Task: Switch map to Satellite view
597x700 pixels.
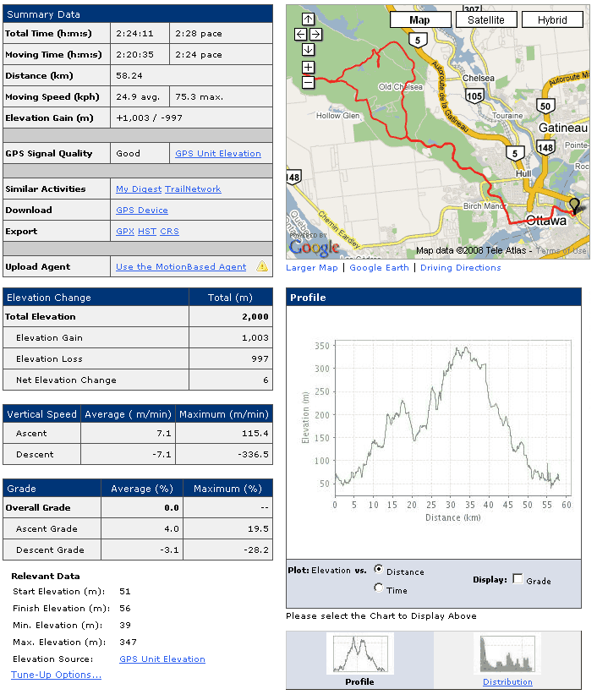Action: pos(486,20)
